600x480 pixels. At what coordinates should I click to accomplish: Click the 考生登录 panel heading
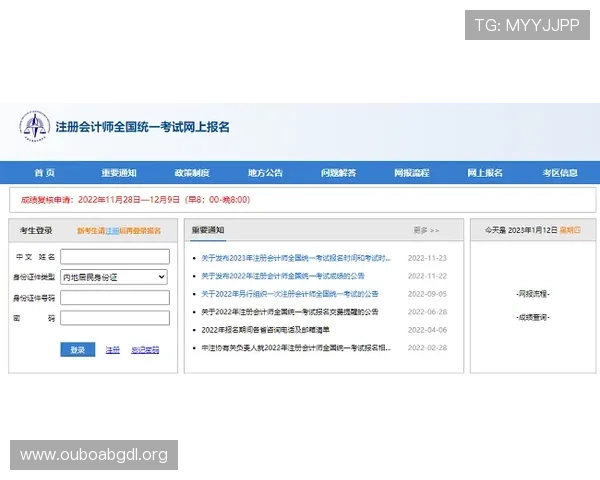coord(36,230)
